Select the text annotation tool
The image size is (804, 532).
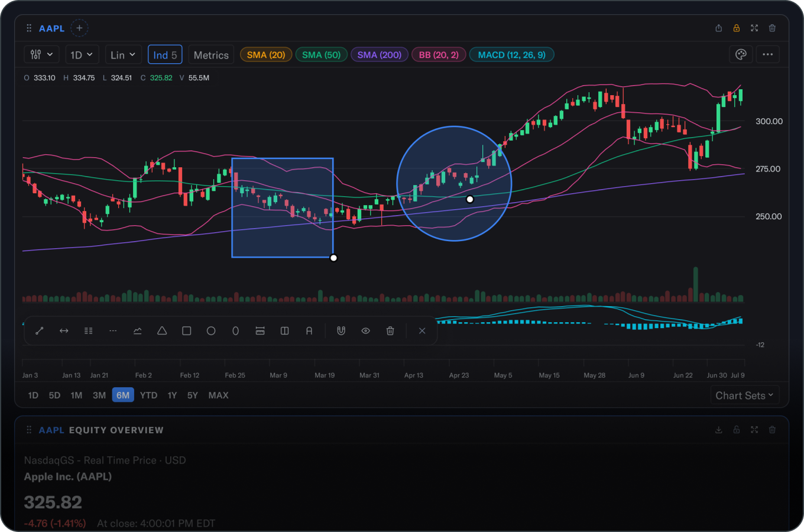pyautogui.click(x=309, y=331)
